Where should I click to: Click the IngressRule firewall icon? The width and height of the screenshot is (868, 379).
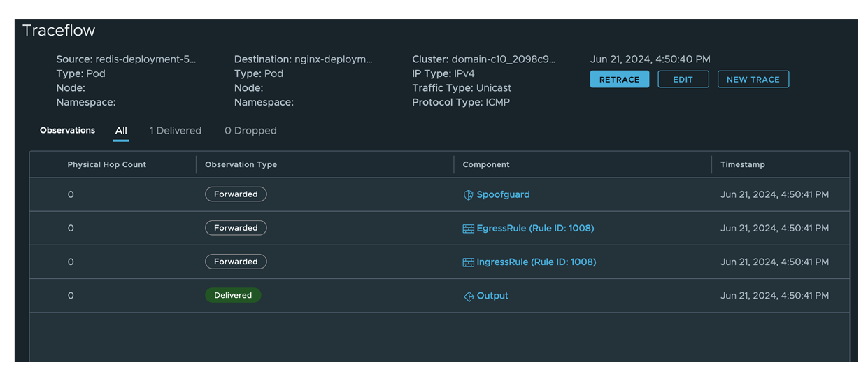[469, 262]
